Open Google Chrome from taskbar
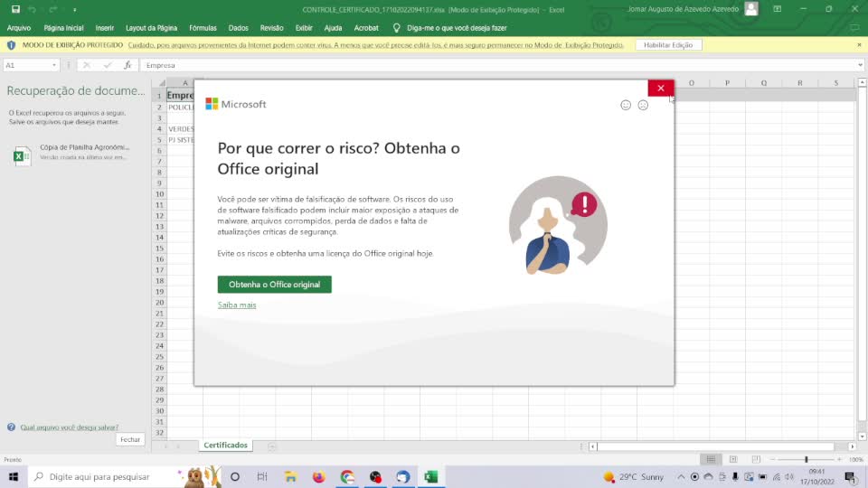 (347, 476)
